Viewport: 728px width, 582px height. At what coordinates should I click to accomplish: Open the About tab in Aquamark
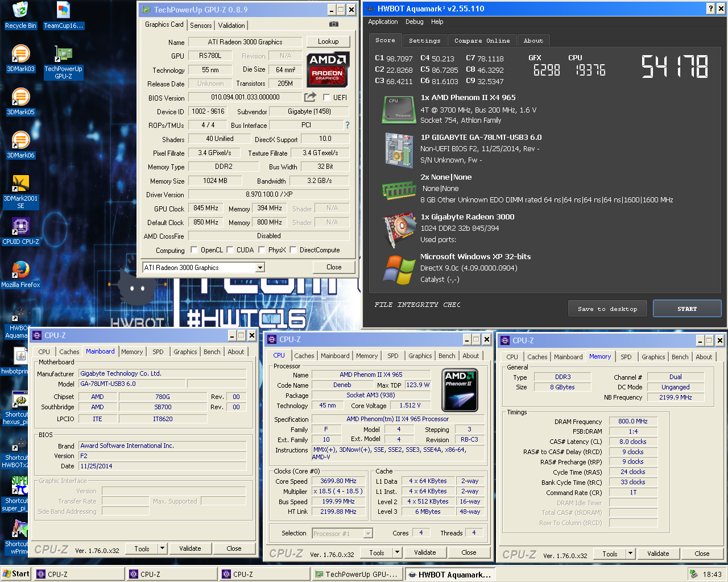click(x=533, y=40)
